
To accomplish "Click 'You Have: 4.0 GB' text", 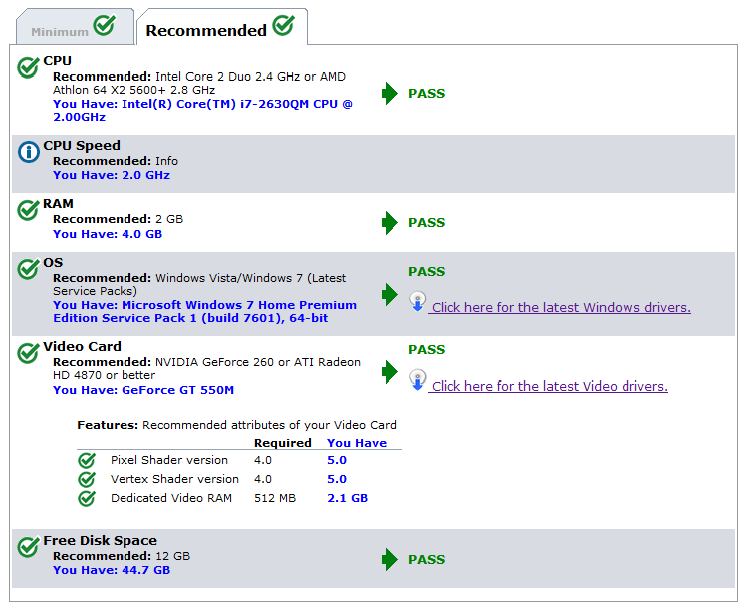I will point(107,234).
